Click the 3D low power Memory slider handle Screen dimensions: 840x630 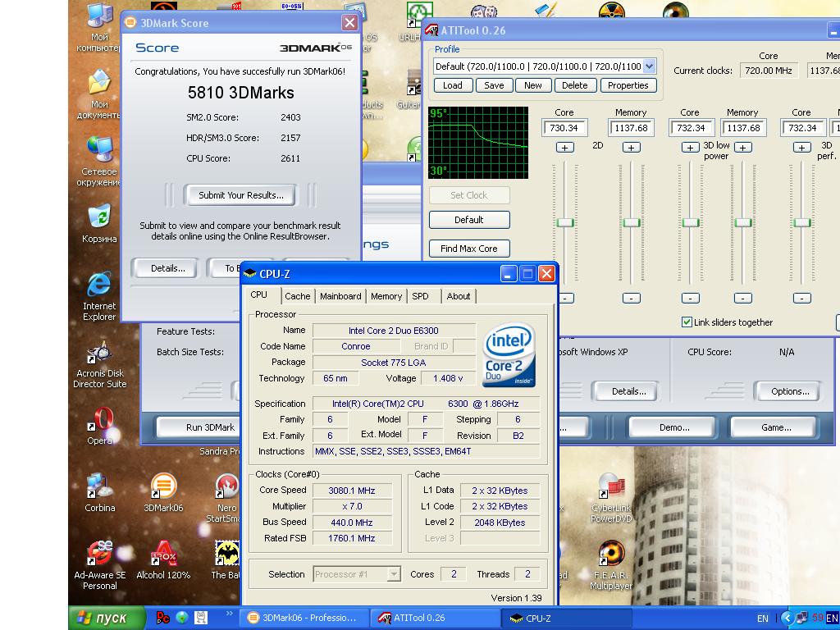(x=742, y=222)
